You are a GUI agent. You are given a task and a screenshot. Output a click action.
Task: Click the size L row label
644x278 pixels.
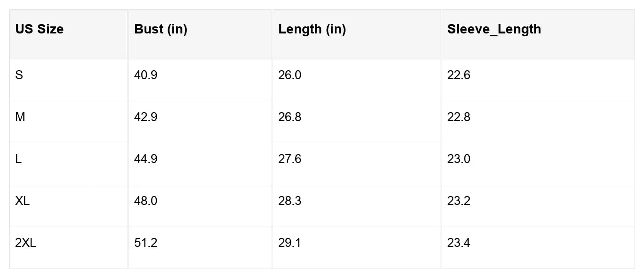(x=18, y=159)
